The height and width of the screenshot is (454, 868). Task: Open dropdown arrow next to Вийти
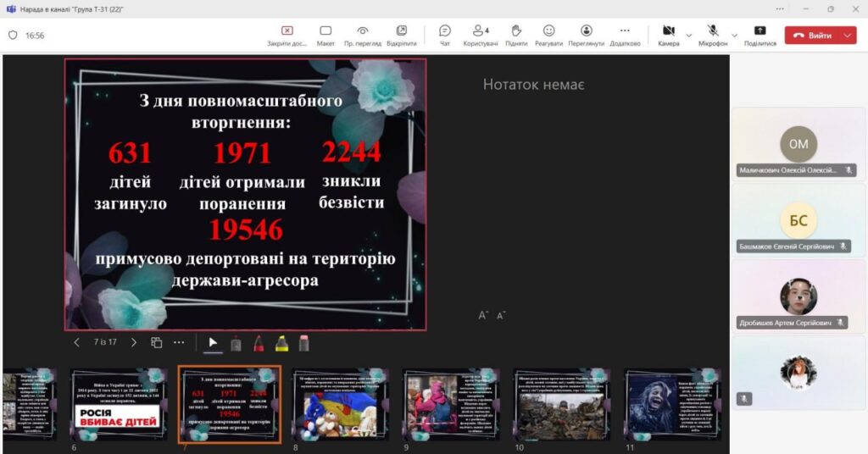coord(849,36)
